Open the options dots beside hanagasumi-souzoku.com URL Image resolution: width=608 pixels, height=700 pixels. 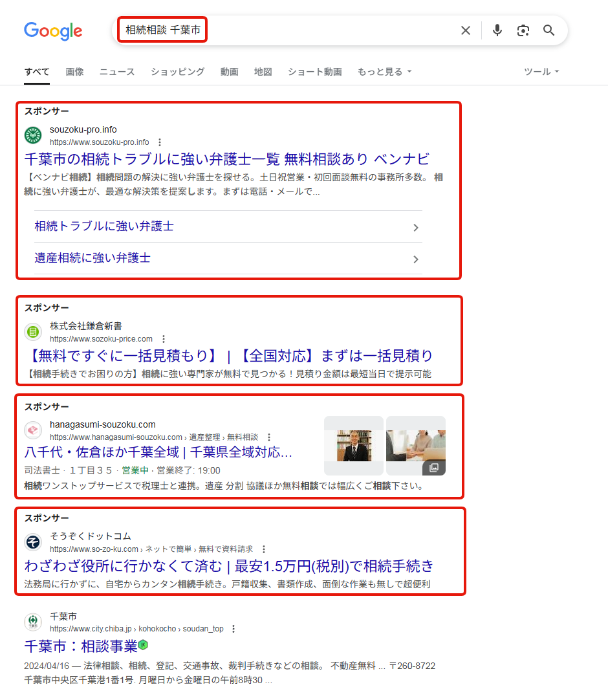(268, 437)
